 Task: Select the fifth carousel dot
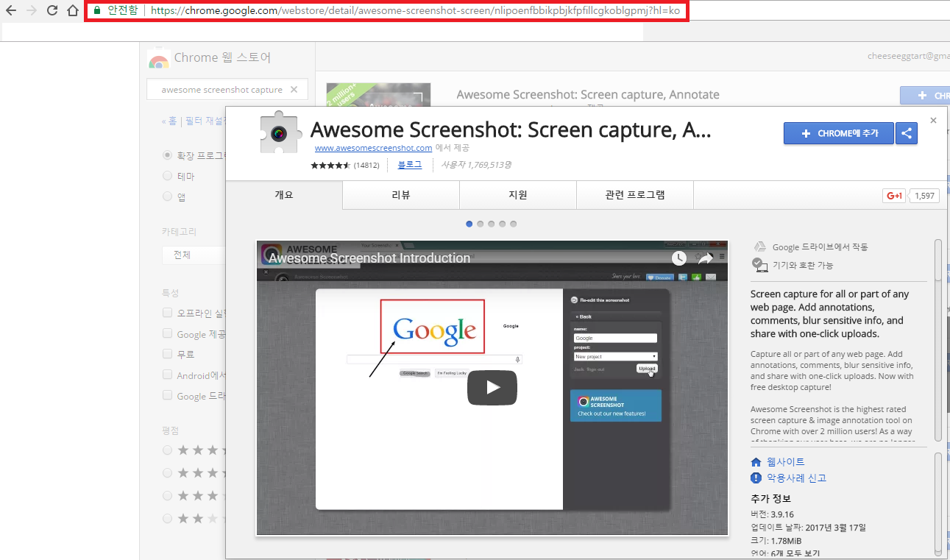514,224
